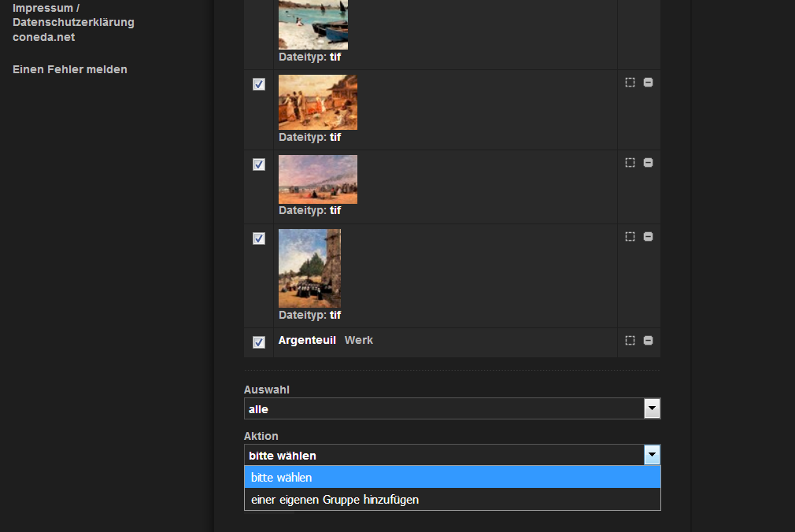795x532 pixels.
Task: Click dashed-square icon in tower painting row
Action: [630, 236]
